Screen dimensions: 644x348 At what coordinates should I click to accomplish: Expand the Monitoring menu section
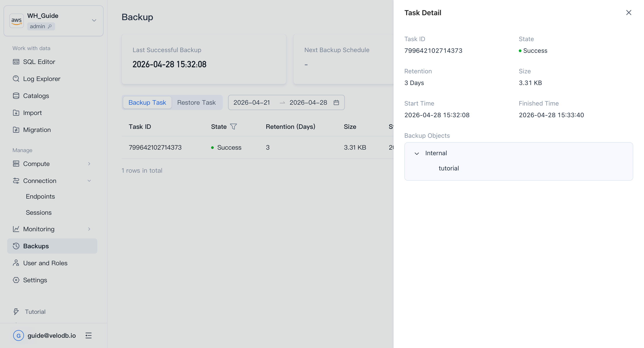click(89, 229)
